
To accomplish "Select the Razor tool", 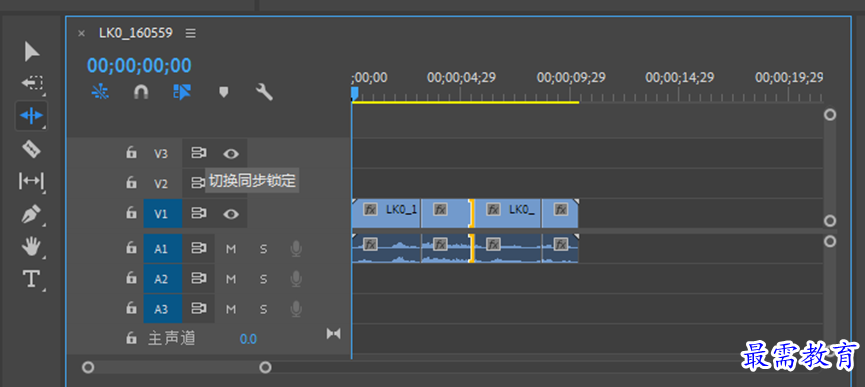I will point(31,148).
